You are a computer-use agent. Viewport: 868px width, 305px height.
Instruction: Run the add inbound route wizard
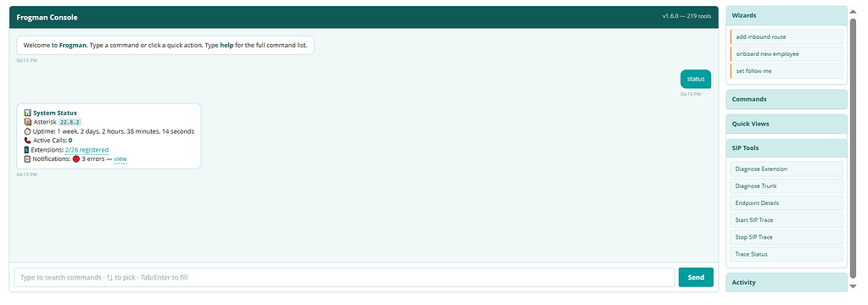[787, 37]
